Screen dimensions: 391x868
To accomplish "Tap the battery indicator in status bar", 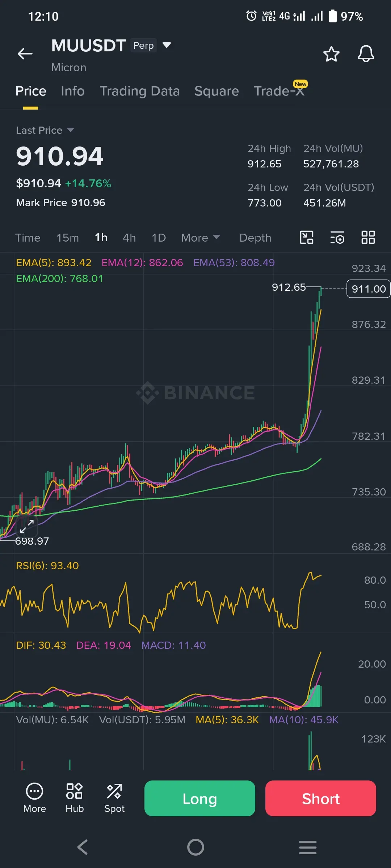I will (333, 16).
